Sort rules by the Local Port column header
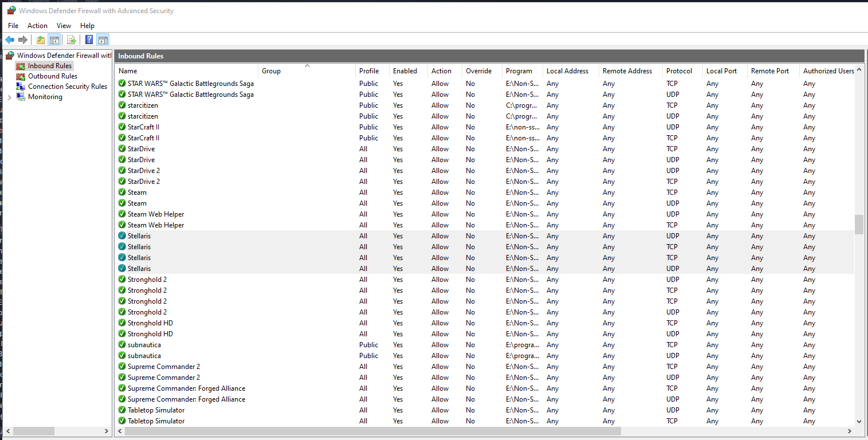Image resolution: width=868 pixels, height=440 pixels. [725, 71]
